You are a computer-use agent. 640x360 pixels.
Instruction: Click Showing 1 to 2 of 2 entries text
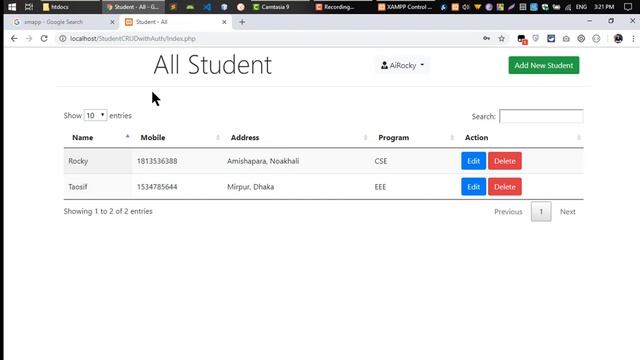coord(108,211)
